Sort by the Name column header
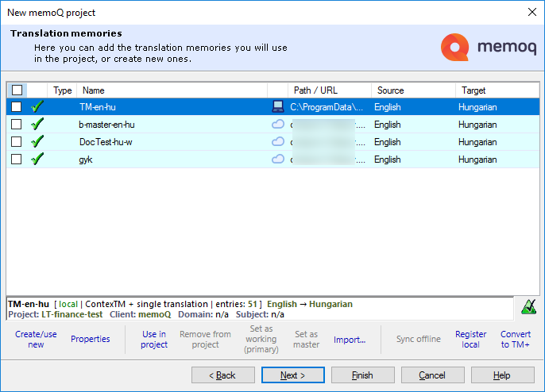Image resolution: width=545 pixels, height=392 pixels. (171, 90)
